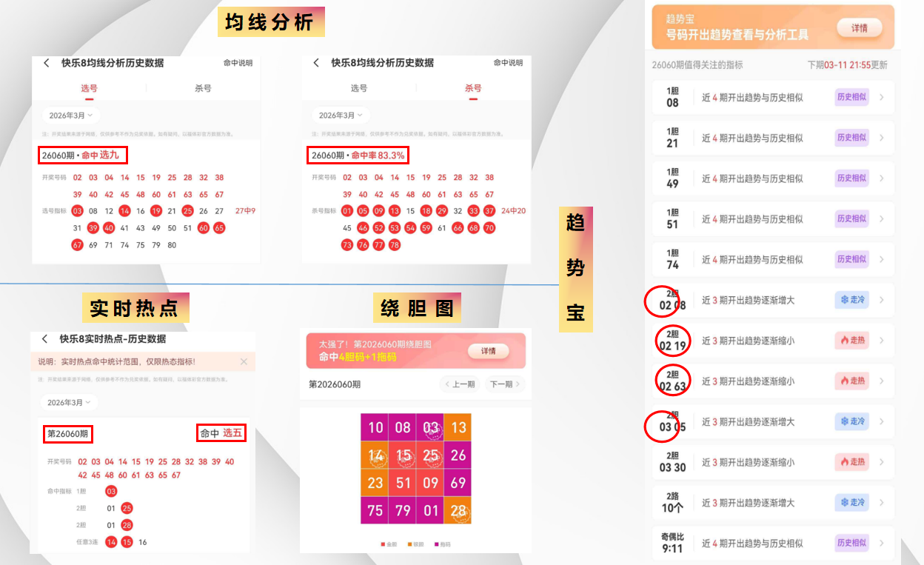Click the 金胆 legend under the grid

(389, 544)
